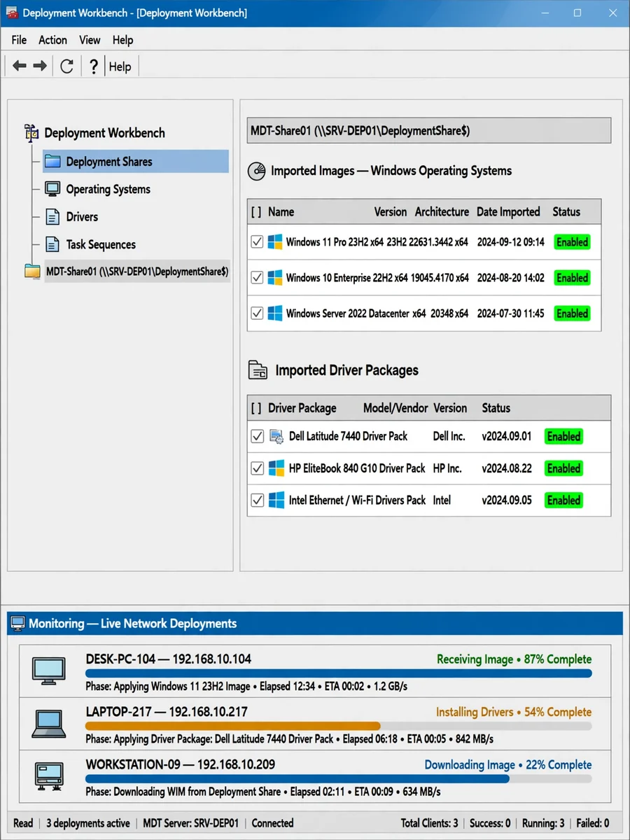
Task: Click the Imported Driver Packages section icon
Action: click(x=258, y=370)
